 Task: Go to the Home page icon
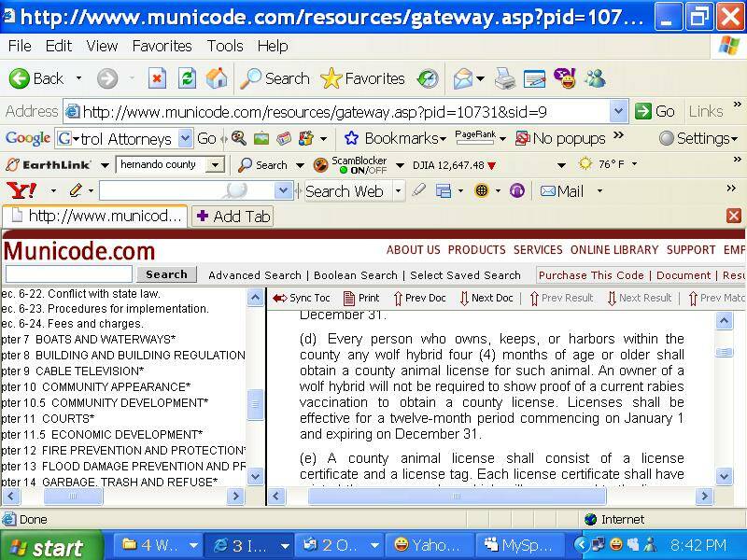pyautogui.click(x=217, y=78)
